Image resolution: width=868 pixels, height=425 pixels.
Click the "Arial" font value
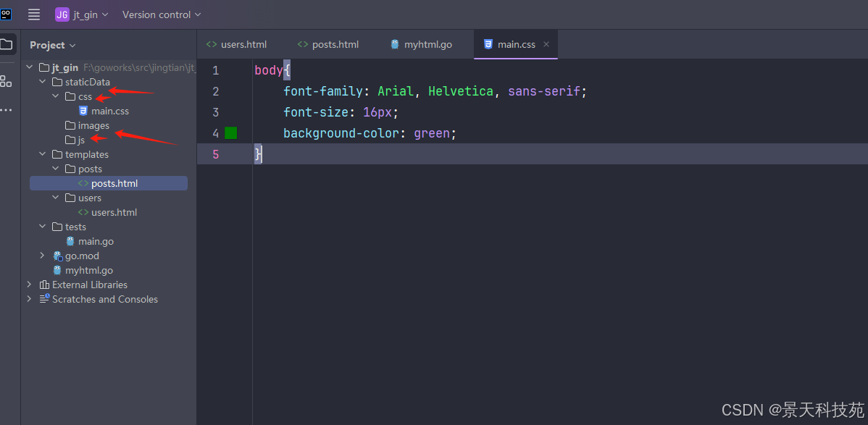pos(396,91)
